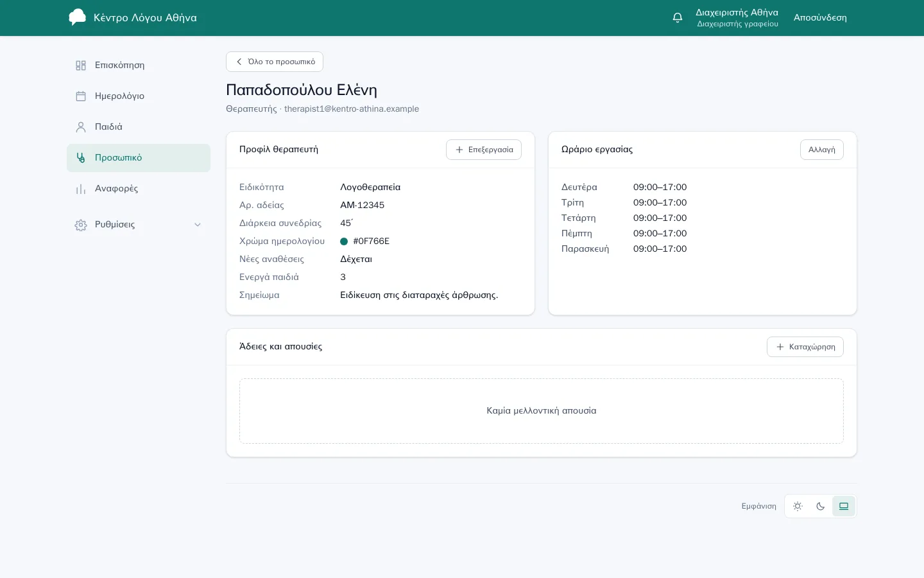
Task: Click the Άδειες και απουσίες section title
Action: (x=280, y=347)
